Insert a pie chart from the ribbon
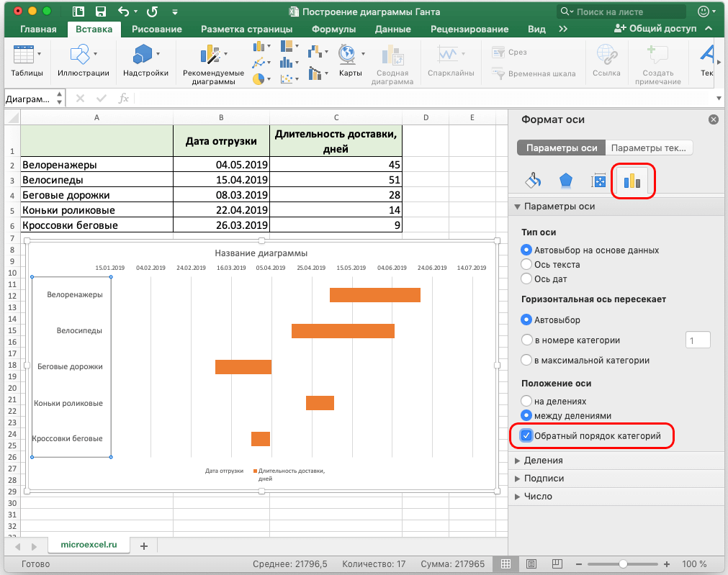The width and height of the screenshot is (728, 575). coord(262,79)
